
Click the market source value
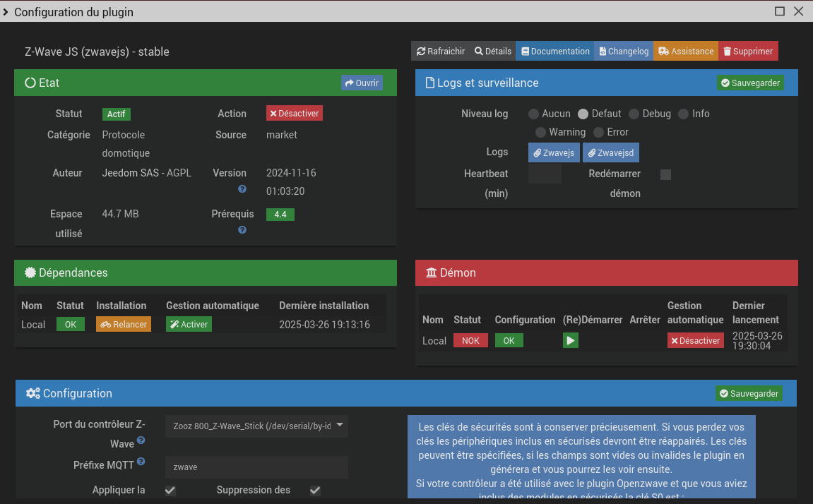tap(282, 135)
